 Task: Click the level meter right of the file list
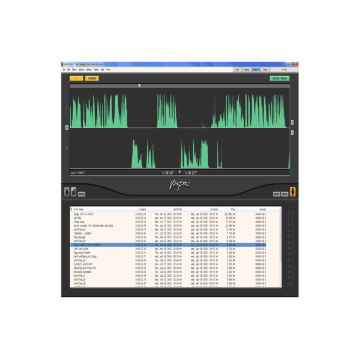(x=290, y=248)
